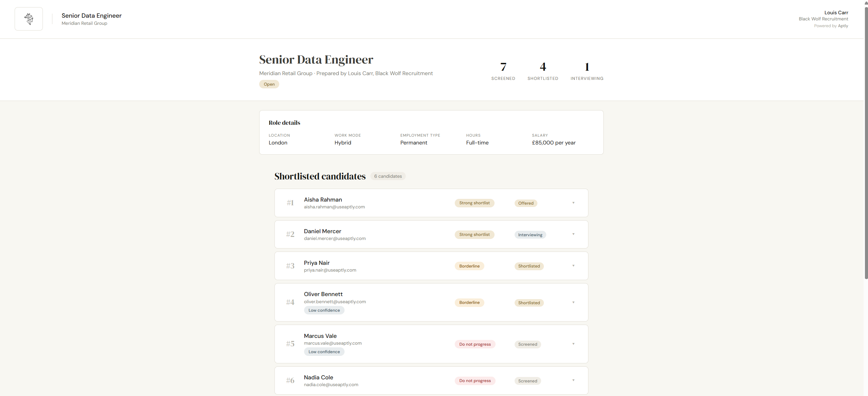Click Oliver Bennett's Borderline tag
Image resolution: width=868 pixels, height=396 pixels.
coord(469,303)
